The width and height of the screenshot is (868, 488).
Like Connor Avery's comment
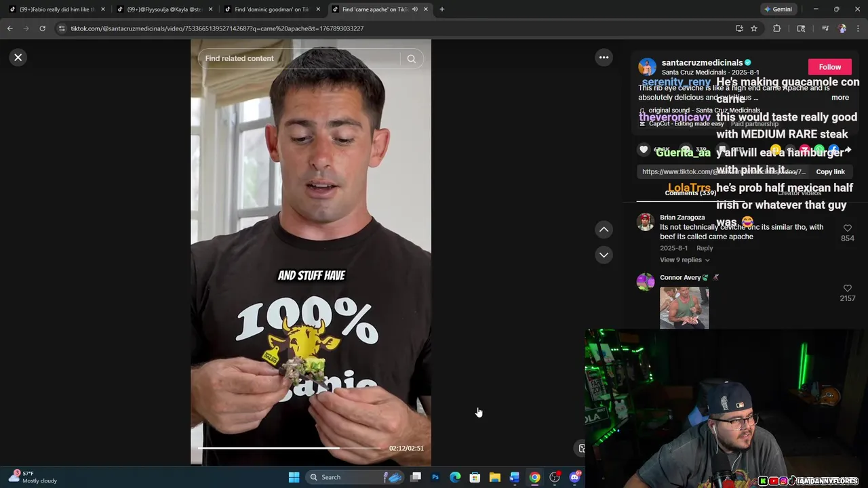[x=847, y=289]
